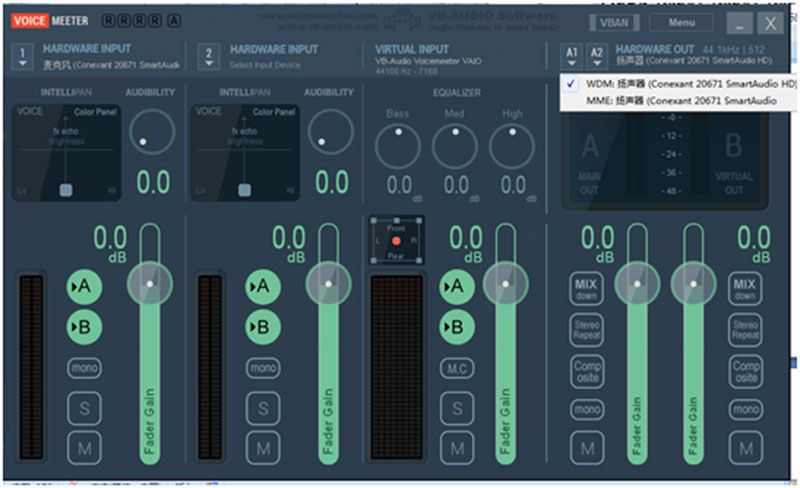Click the Bass equalizer knob

tap(397, 147)
